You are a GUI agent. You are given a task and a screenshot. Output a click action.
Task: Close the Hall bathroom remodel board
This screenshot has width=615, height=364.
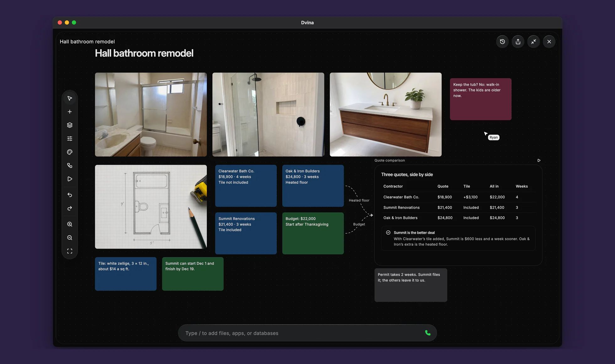(x=549, y=41)
